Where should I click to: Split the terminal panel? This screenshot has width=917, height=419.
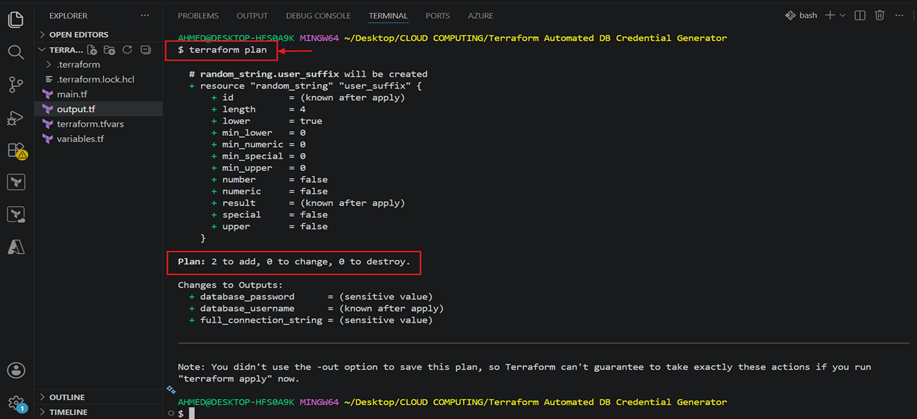860,15
